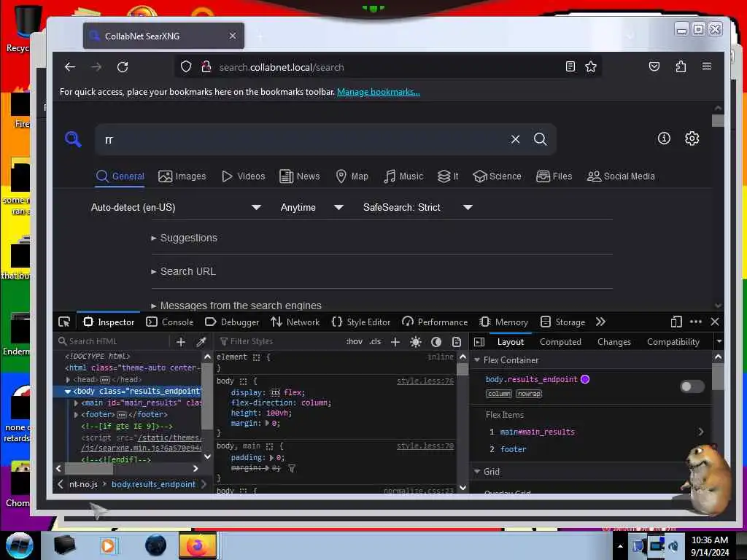Open sidebar tabs overflow dropdown

pos(719,341)
